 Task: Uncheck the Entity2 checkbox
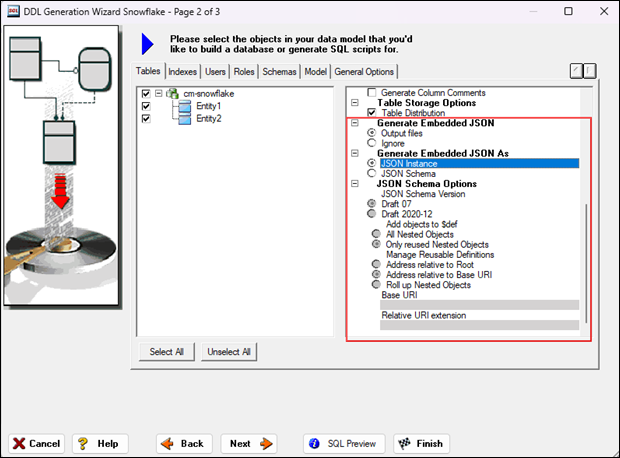click(x=146, y=119)
